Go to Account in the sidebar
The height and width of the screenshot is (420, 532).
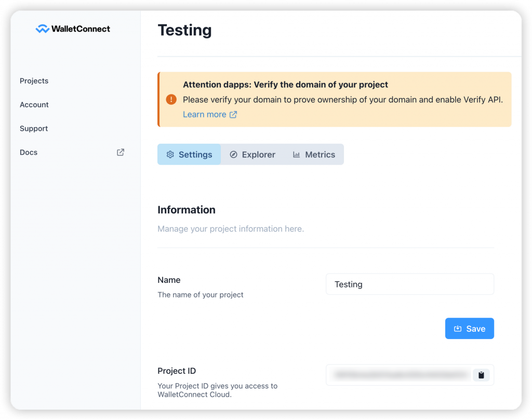[34, 105]
